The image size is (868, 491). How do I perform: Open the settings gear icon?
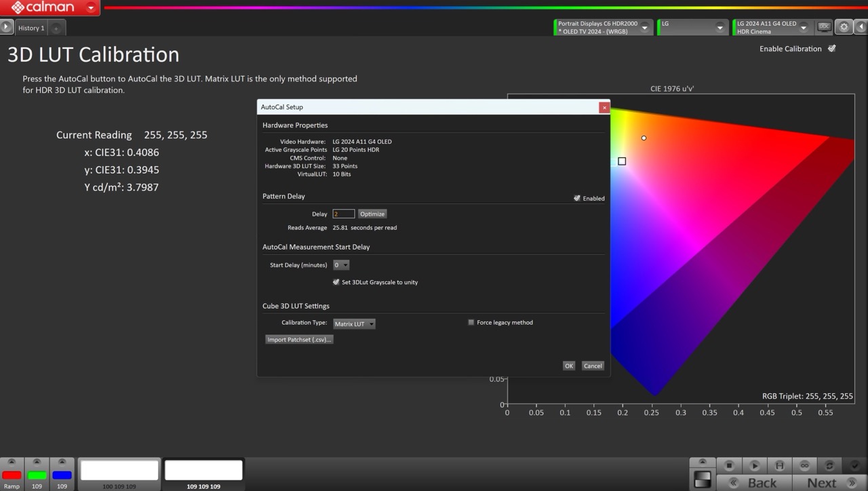[844, 27]
